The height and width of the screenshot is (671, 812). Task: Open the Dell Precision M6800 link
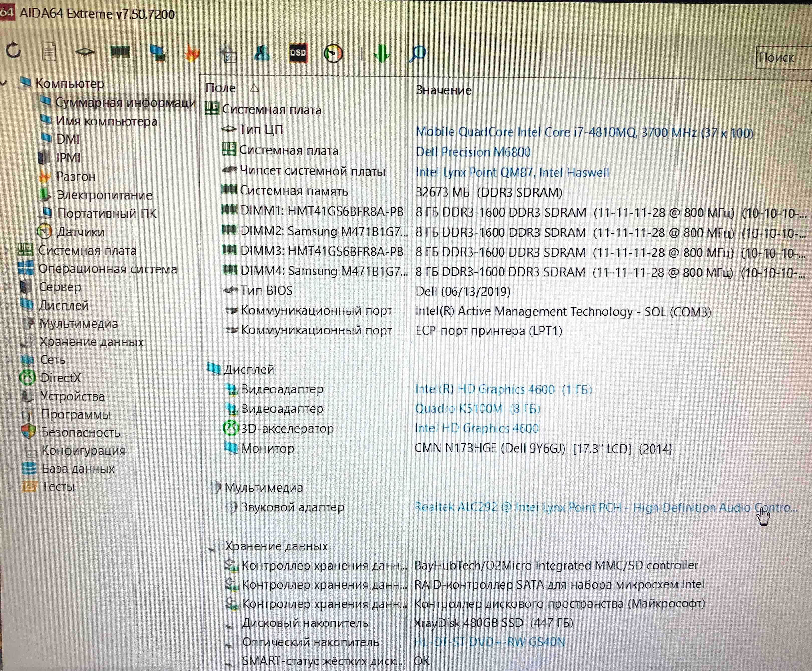(x=473, y=152)
